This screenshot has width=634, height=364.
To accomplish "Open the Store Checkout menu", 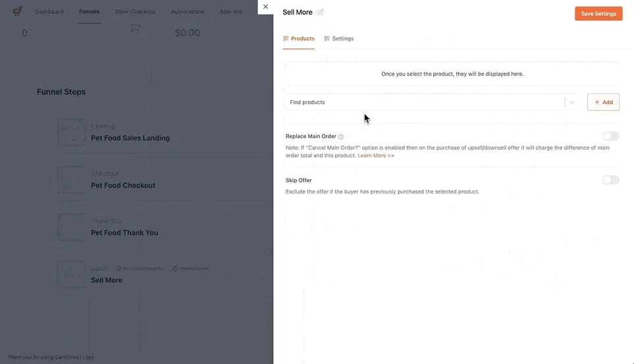I will click(x=135, y=12).
